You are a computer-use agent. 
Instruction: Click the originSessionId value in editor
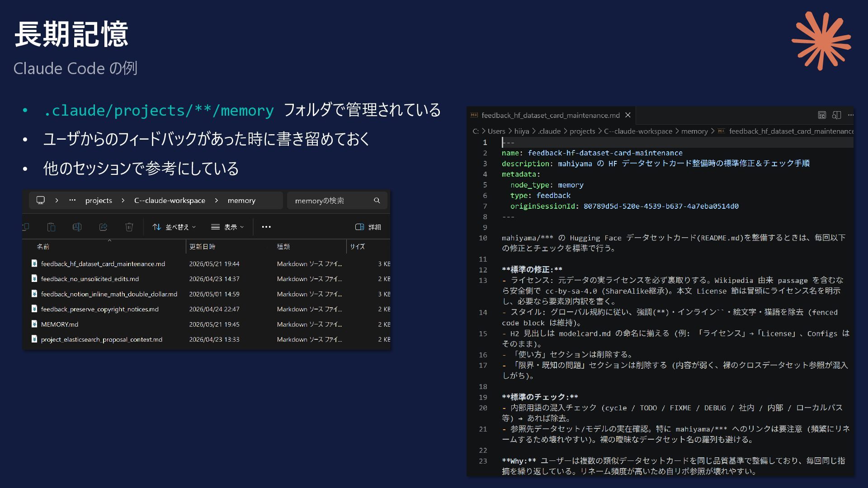661,206
